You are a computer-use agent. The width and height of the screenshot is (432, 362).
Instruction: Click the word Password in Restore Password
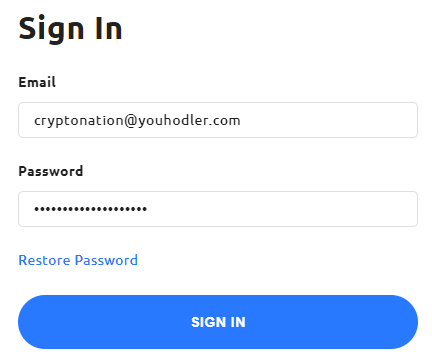pyautogui.click(x=106, y=260)
